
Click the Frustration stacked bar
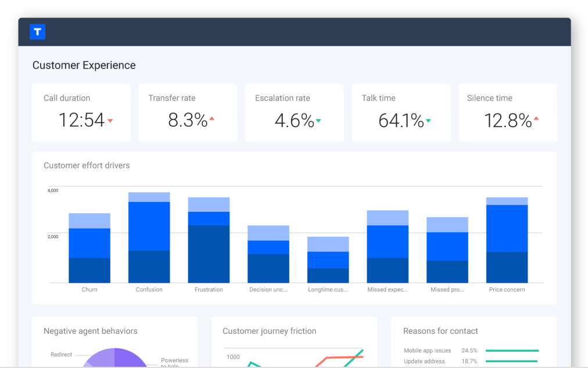209,240
